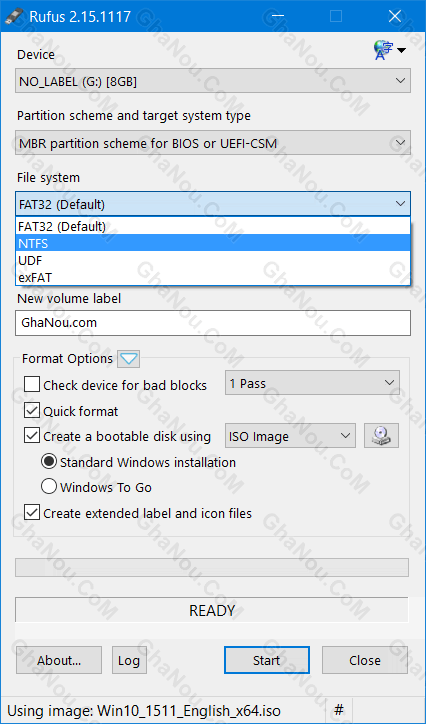Click into the New volume label field
The image size is (426, 724).
pyautogui.click(x=213, y=323)
